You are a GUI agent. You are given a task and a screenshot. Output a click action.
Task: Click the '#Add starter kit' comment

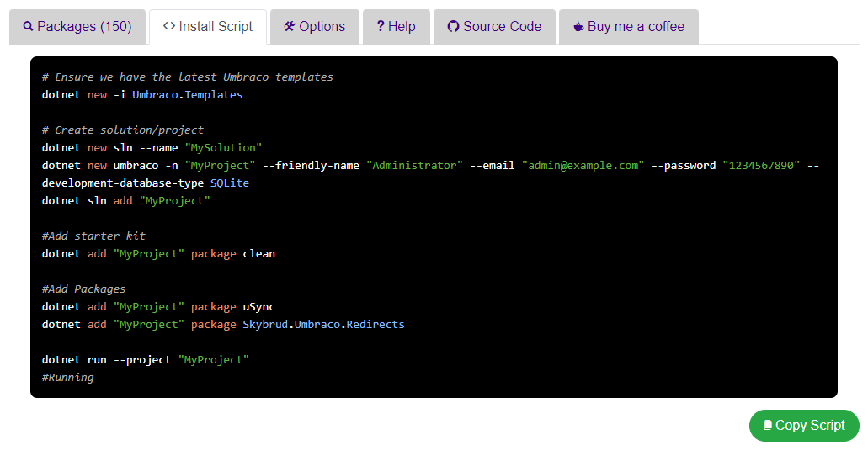coord(93,236)
